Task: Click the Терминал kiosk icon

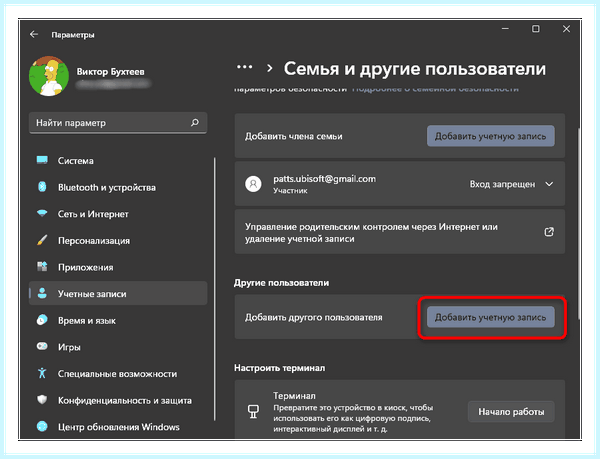Action: tap(253, 412)
